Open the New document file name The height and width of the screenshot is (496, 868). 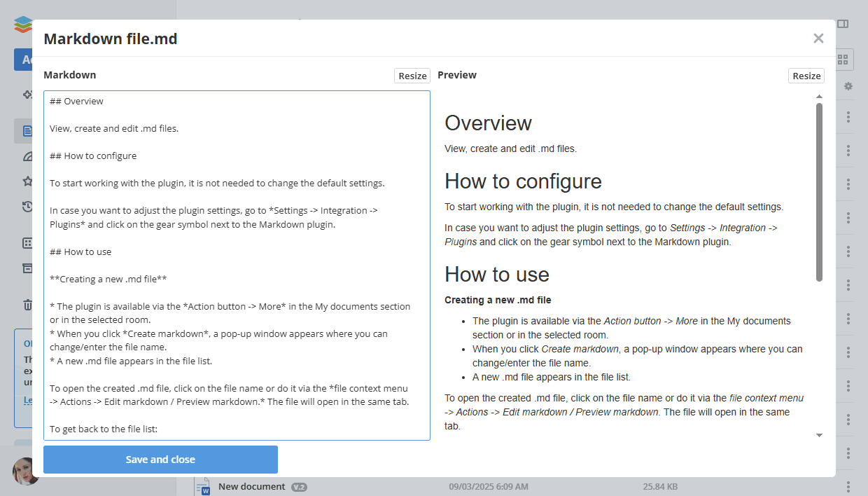[251, 486]
